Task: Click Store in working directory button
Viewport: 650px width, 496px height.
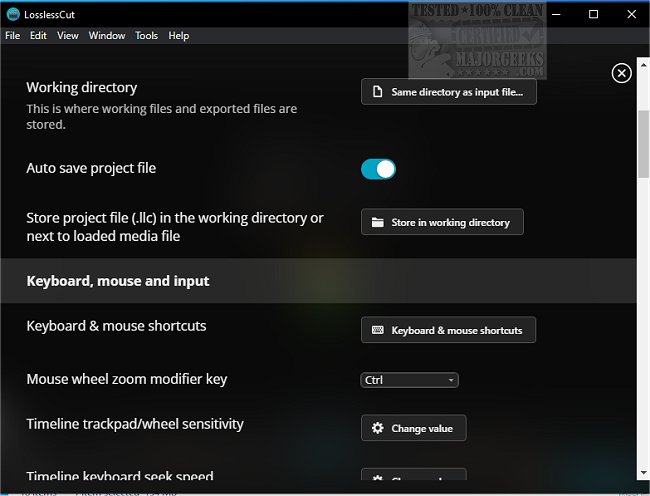Action: [442, 222]
